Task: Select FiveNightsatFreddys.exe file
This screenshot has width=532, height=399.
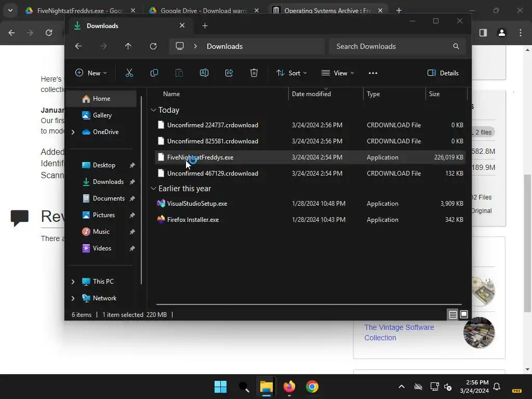Action: (310, 157)
